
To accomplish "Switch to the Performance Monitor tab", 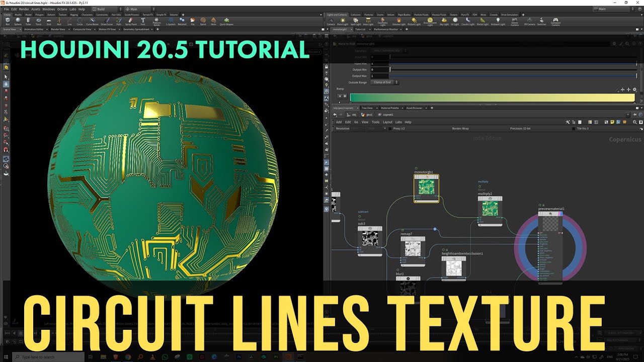I will click(386, 29).
